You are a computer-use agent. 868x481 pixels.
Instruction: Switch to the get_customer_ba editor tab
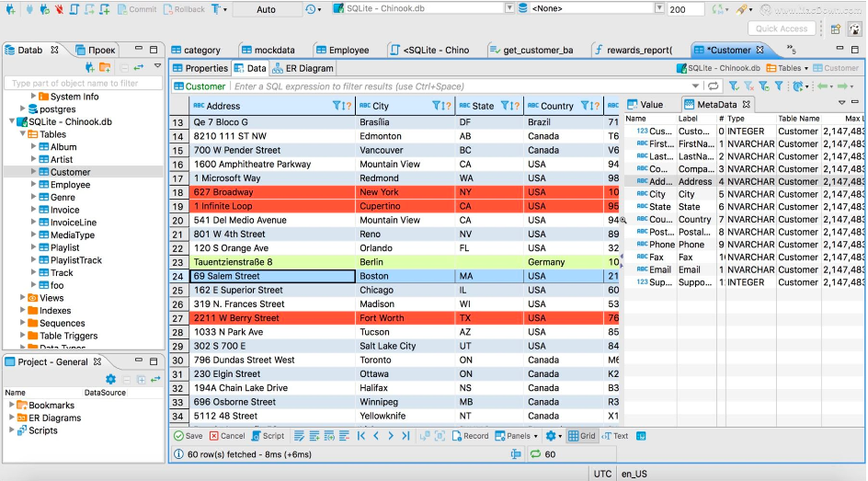pyautogui.click(x=532, y=50)
